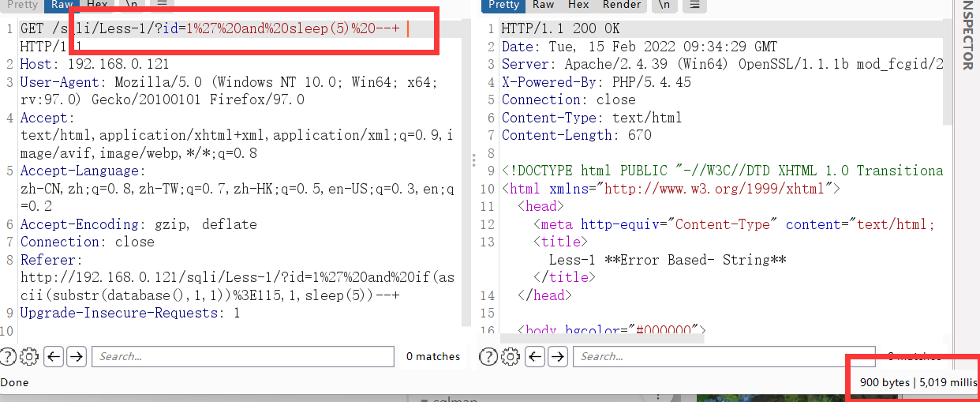The width and height of the screenshot is (980, 402).
Task: Click the opening <head> tag
Action: point(541,206)
